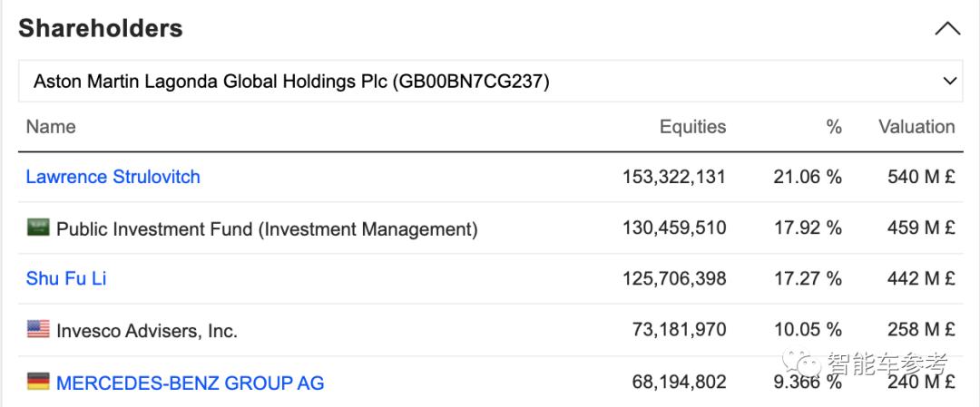
Task: Click the 442 M £ valuation cell
Action: click(921, 278)
